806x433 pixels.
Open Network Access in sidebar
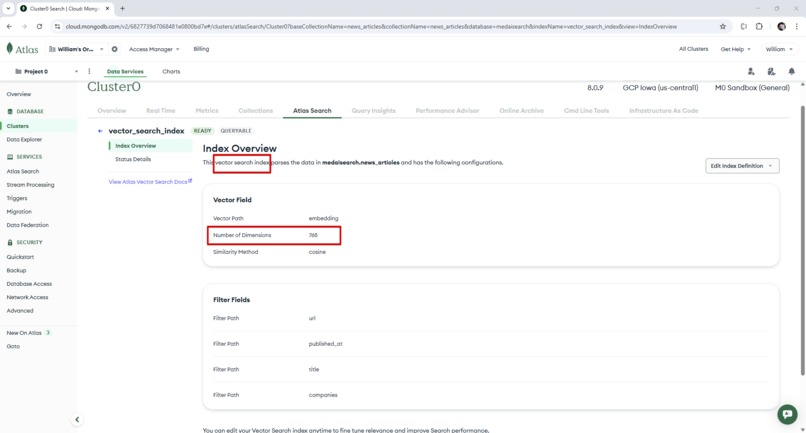pos(27,297)
